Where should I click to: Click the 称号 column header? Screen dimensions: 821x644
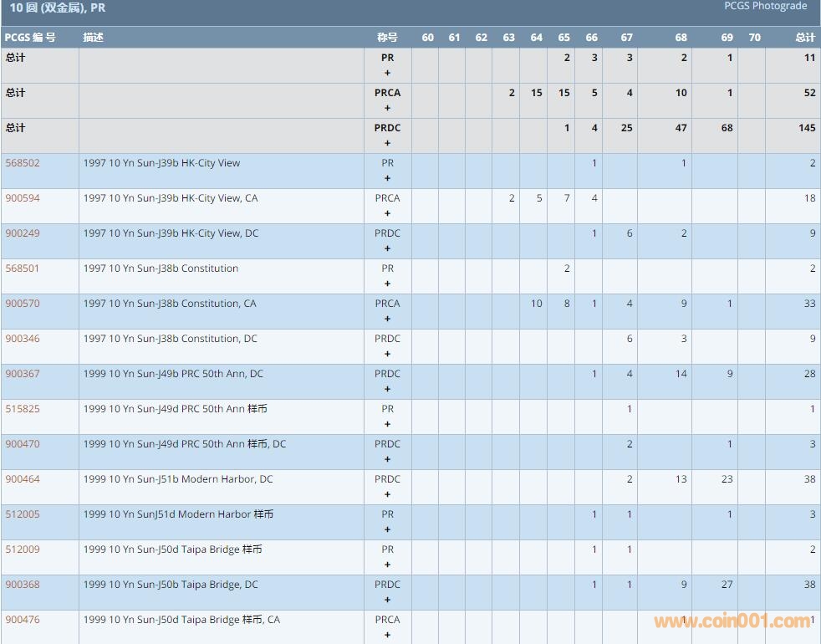click(x=387, y=38)
